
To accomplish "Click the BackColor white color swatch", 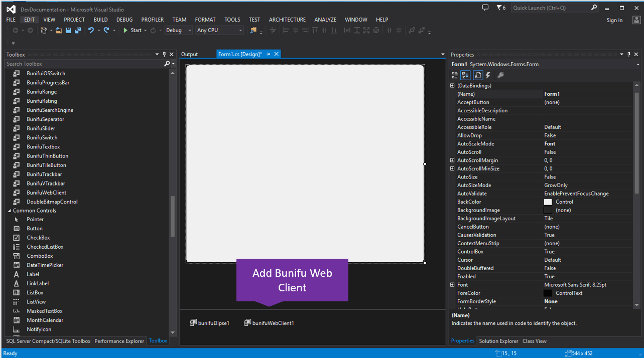I will coord(548,202).
